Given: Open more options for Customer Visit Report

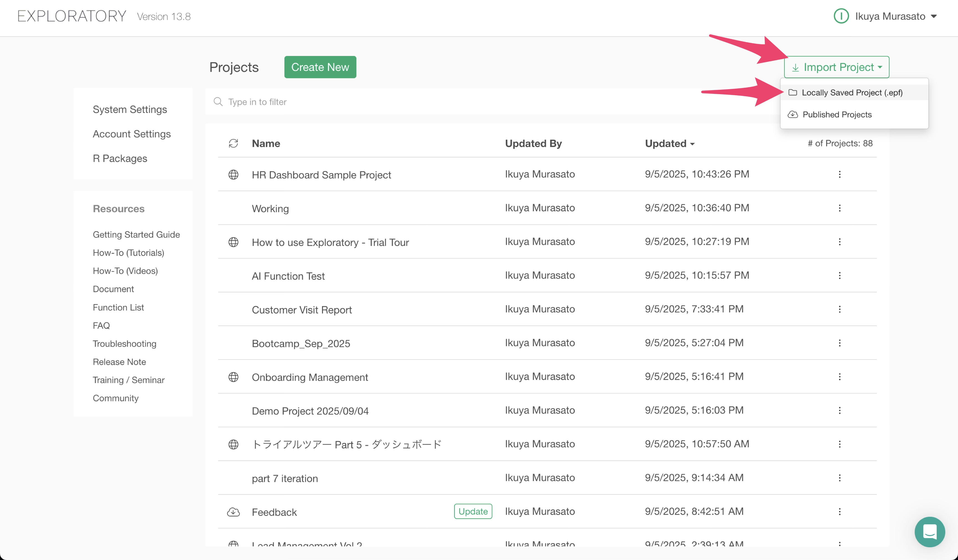Looking at the screenshot, I should click(840, 309).
